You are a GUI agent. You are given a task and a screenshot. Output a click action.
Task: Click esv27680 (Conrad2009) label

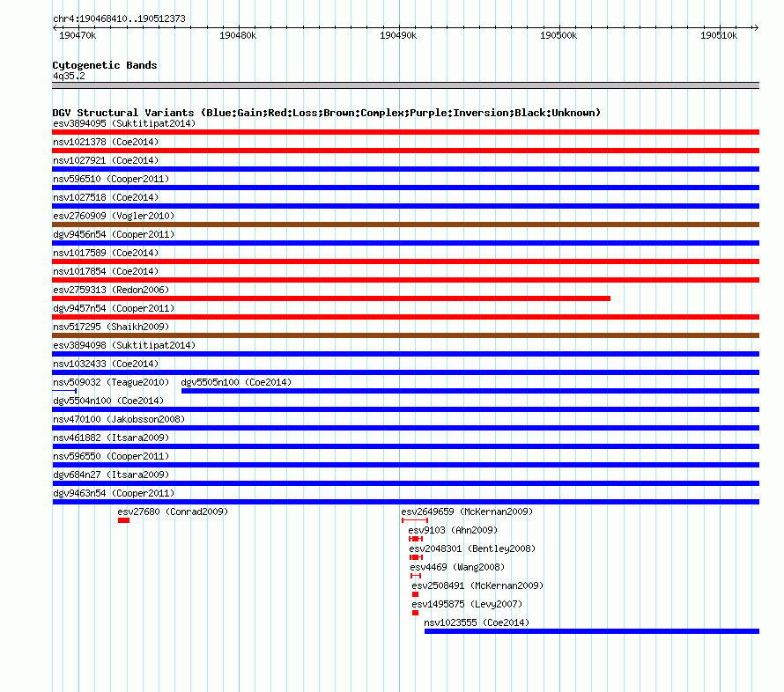click(173, 512)
